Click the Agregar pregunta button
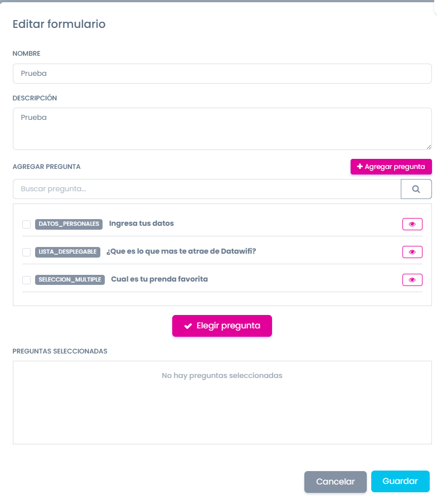 [391, 167]
